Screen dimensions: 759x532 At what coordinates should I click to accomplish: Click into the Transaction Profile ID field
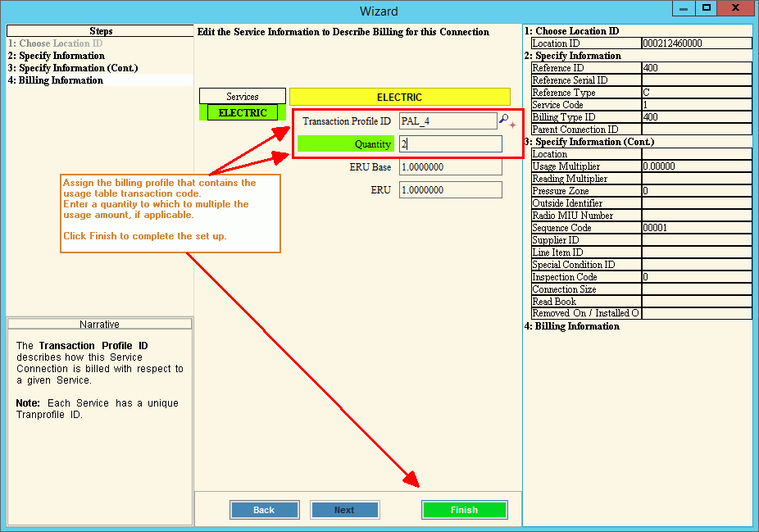point(448,121)
